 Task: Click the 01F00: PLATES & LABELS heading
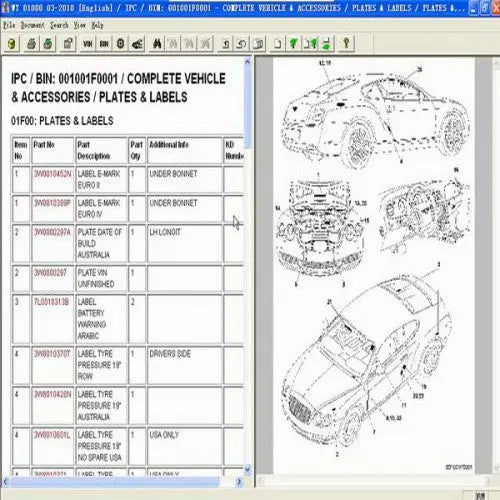click(62, 121)
